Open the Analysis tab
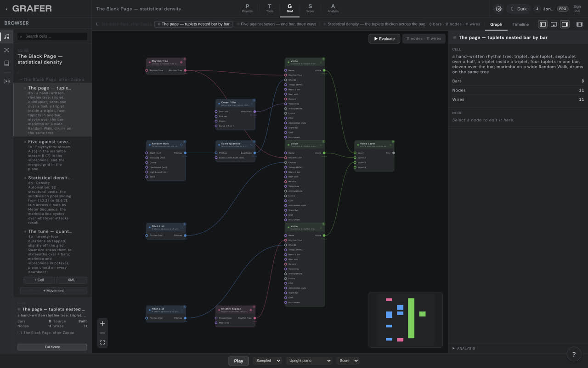The width and height of the screenshot is (588, 368). [333, 8]
